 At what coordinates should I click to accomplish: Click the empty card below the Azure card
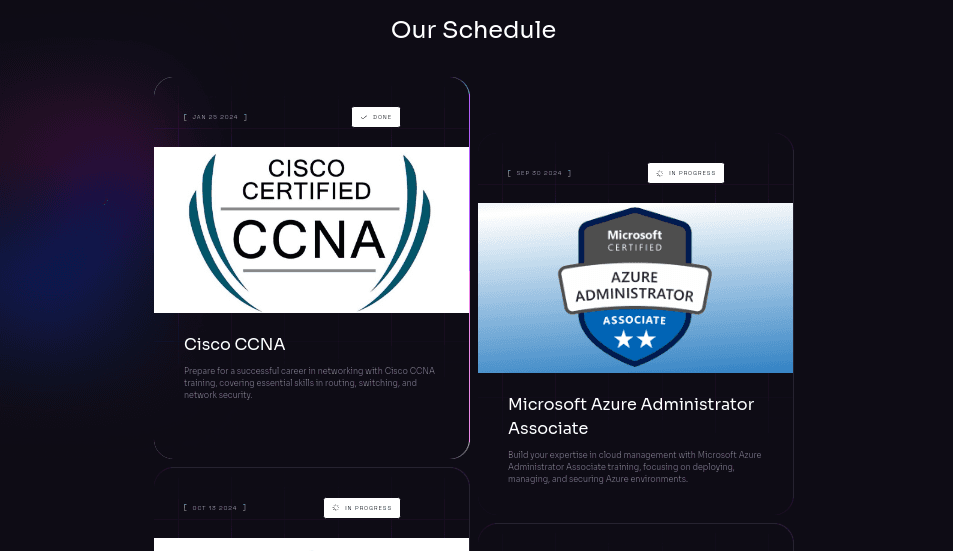click(635, 538)
